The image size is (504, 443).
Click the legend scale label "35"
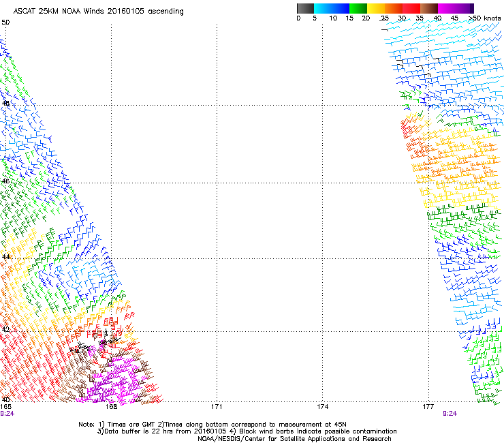[420, 18]
